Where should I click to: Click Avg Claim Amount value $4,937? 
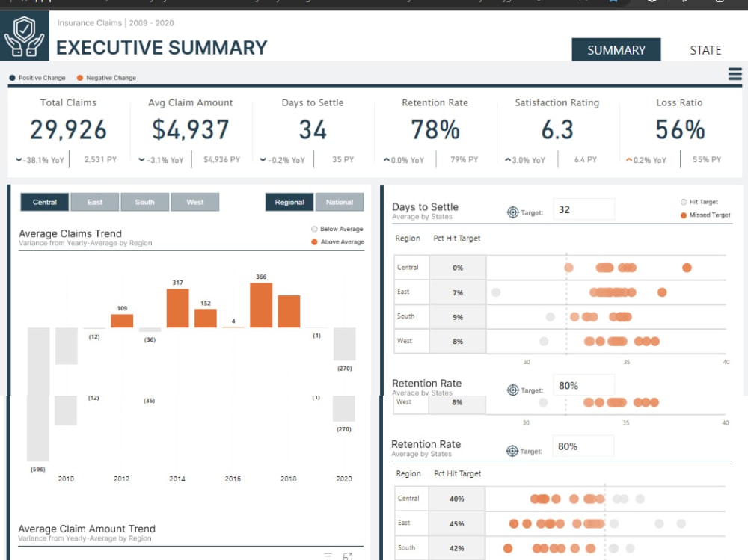[191, 130]
